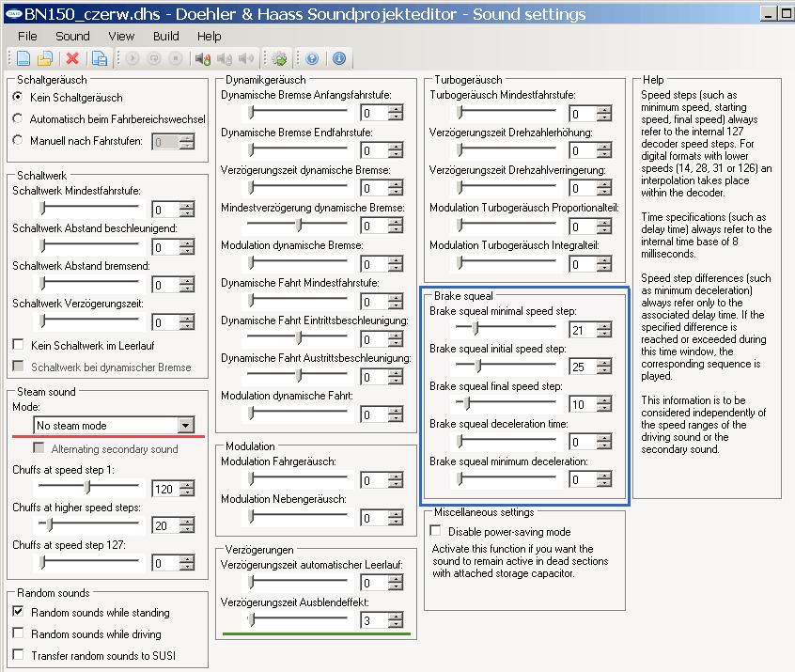Click the Verzögerungszeit Ausblendeffekt spinner arrows
795x672 pixels.
point(396,620)
